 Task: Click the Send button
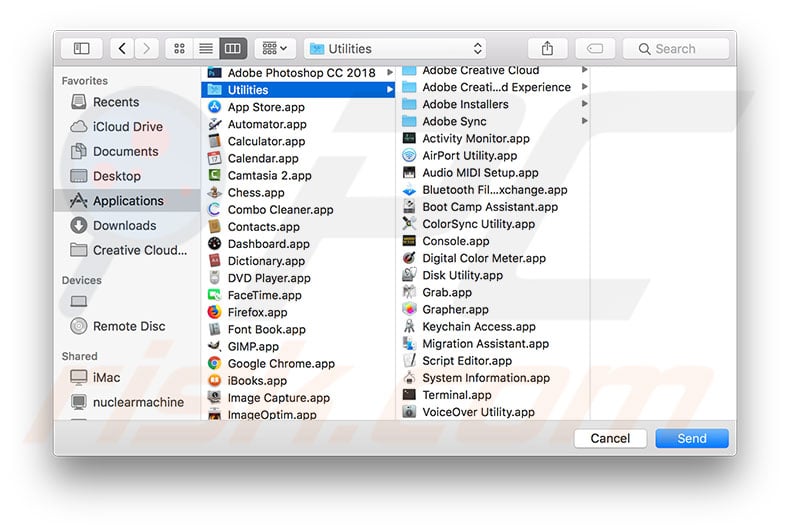click(692, 438)
